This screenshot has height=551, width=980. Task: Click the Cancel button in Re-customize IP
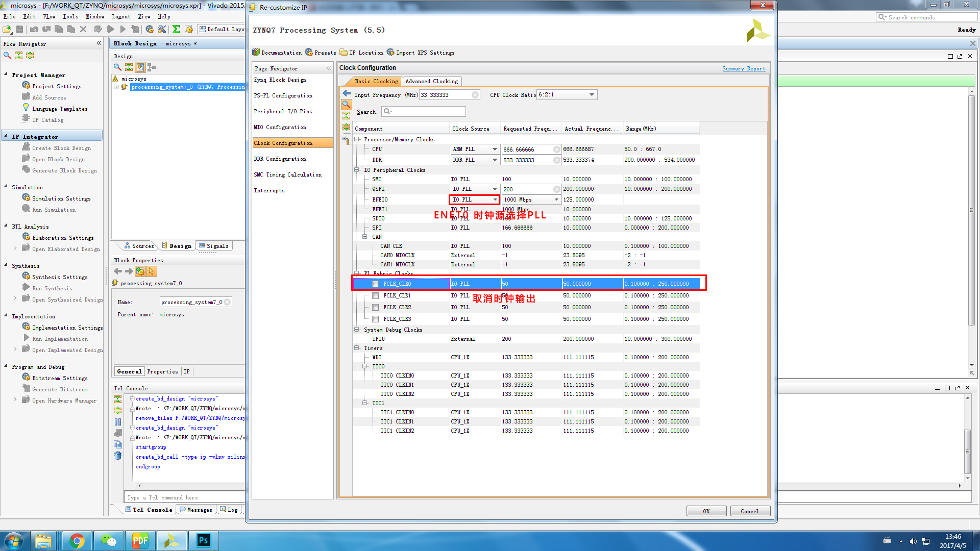point(750,511)
